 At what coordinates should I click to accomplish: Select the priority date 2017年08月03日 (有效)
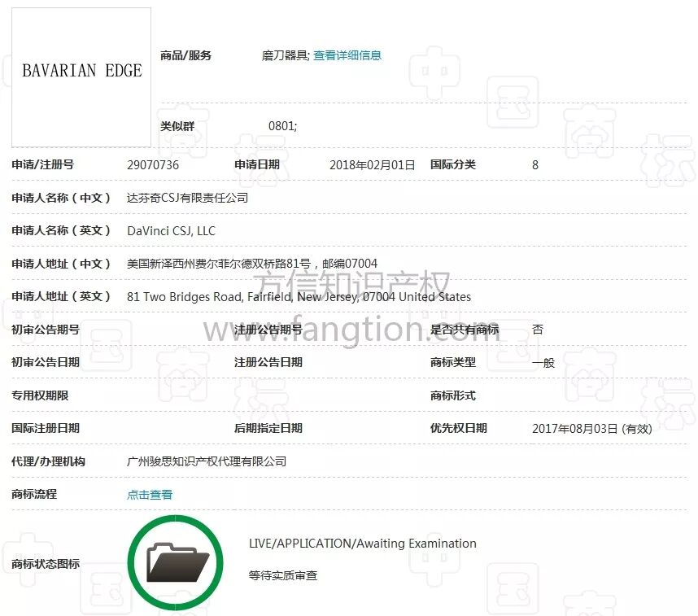coord(592,429)
